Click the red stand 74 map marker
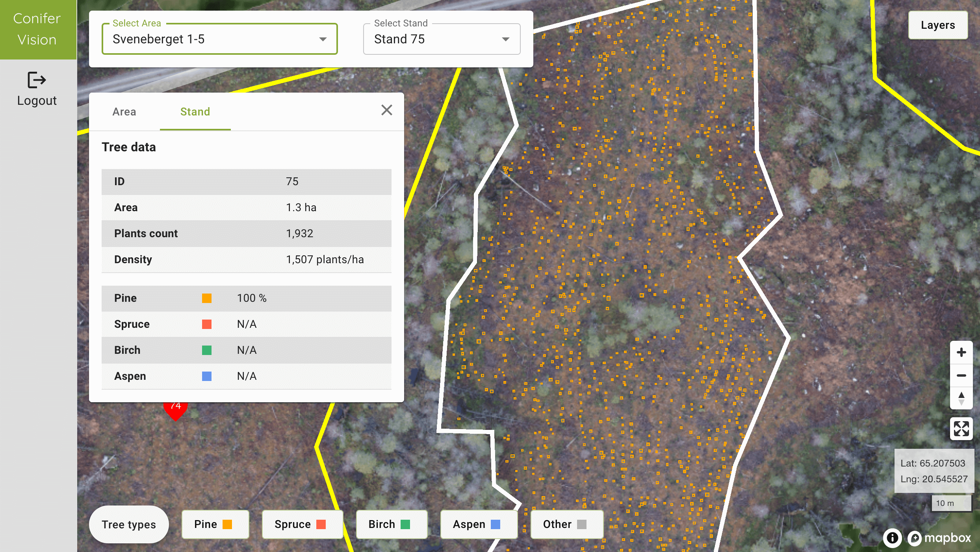Image resolution: width=980 pixels, height=552 pixels. point(175,411)
